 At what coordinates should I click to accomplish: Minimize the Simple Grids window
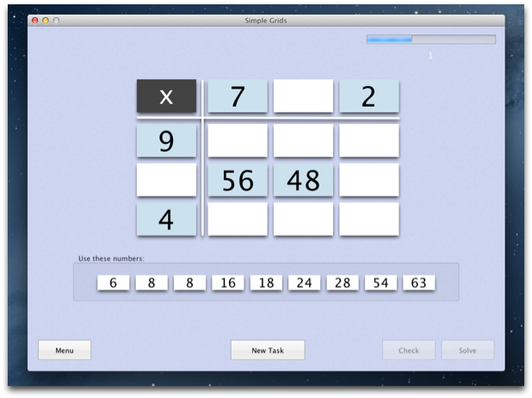(46, 21)
